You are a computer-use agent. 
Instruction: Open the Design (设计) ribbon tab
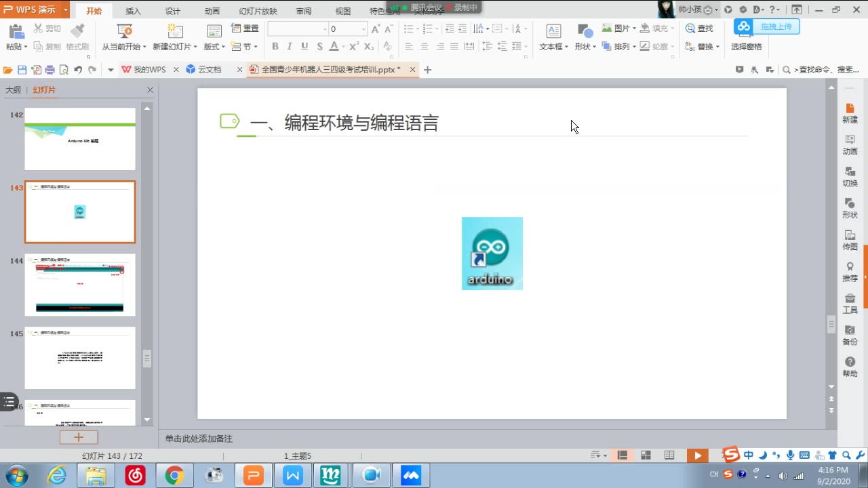coord(173,11)
